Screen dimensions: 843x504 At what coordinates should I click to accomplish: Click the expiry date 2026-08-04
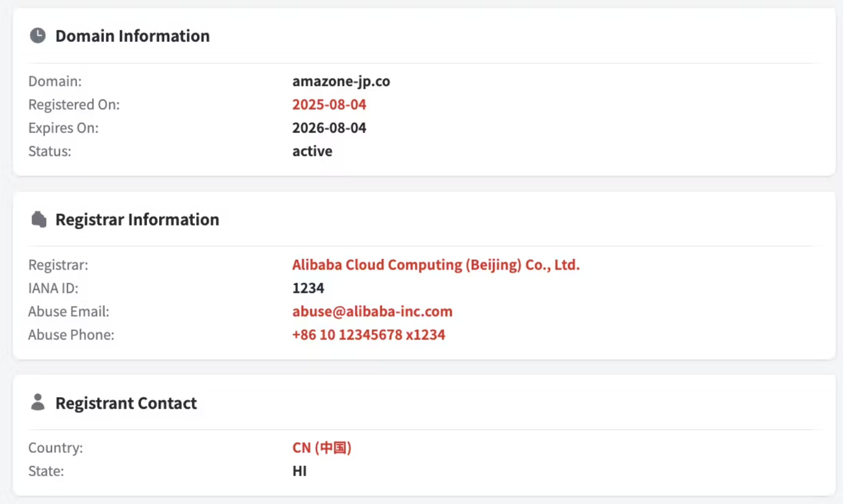point(329,128)
